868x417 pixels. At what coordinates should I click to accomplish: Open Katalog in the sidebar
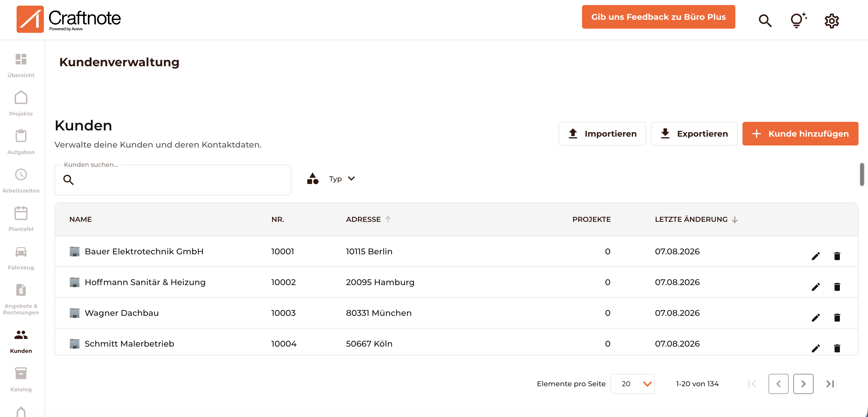click(21, 380)
